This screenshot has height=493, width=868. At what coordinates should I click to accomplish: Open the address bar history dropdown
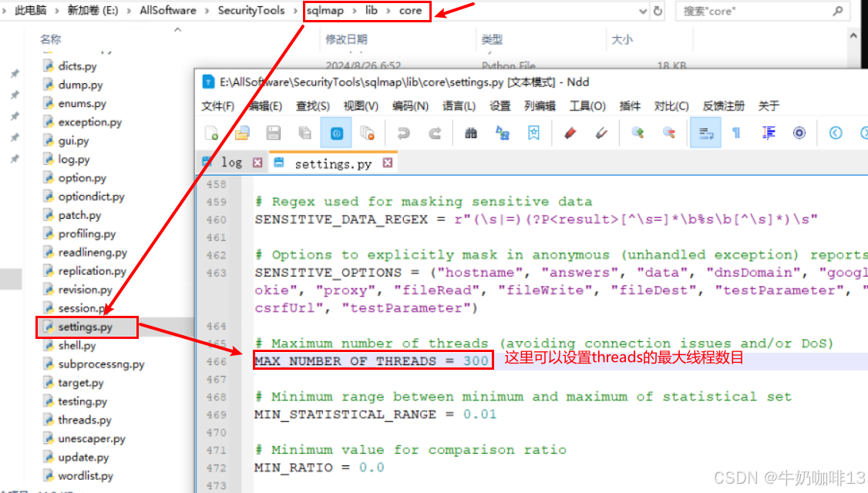[x=643, y=11]
